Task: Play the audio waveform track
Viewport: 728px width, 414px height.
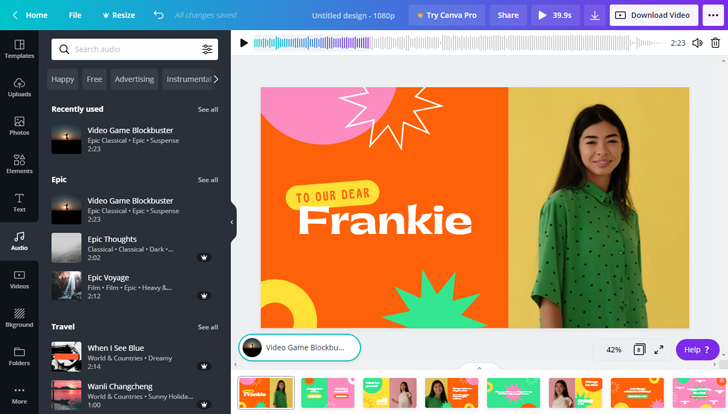Action: [x=244, y=43]
